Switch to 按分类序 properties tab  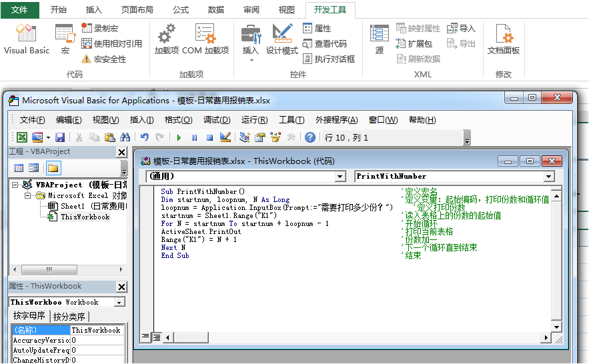point(69,317)
